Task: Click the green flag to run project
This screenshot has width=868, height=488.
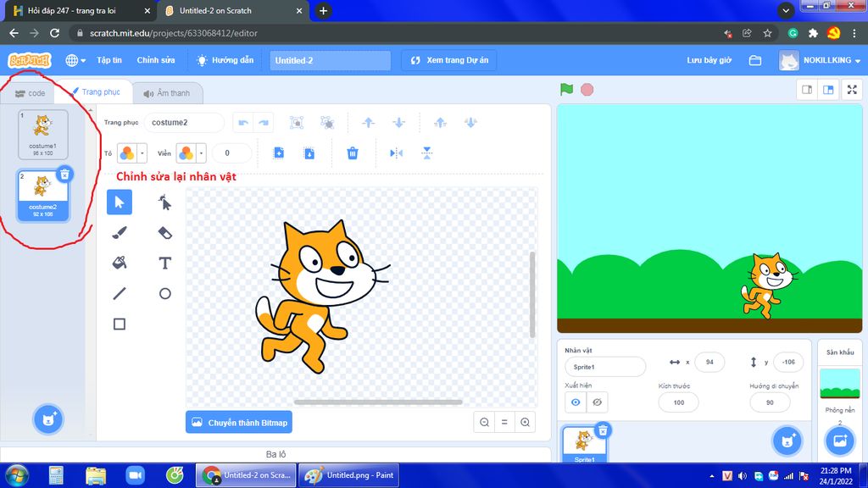Action: [566, 90]
